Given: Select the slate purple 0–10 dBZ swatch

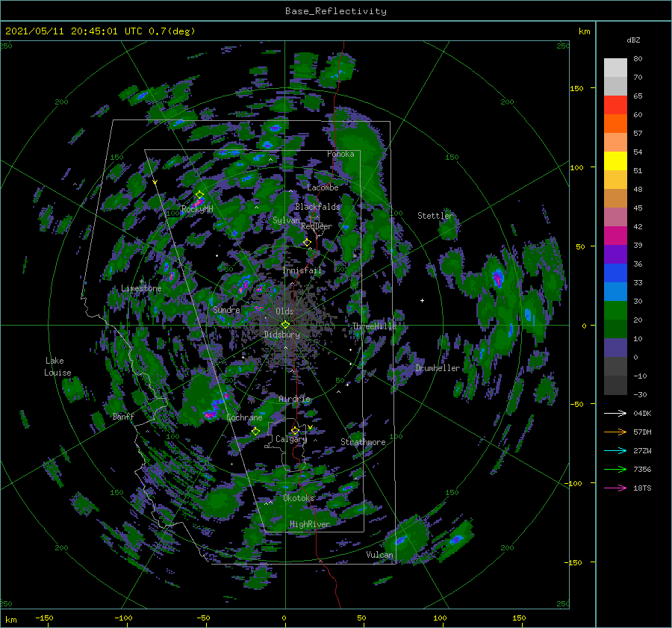Looking at the screenshot, I should (x=615, y=348).
